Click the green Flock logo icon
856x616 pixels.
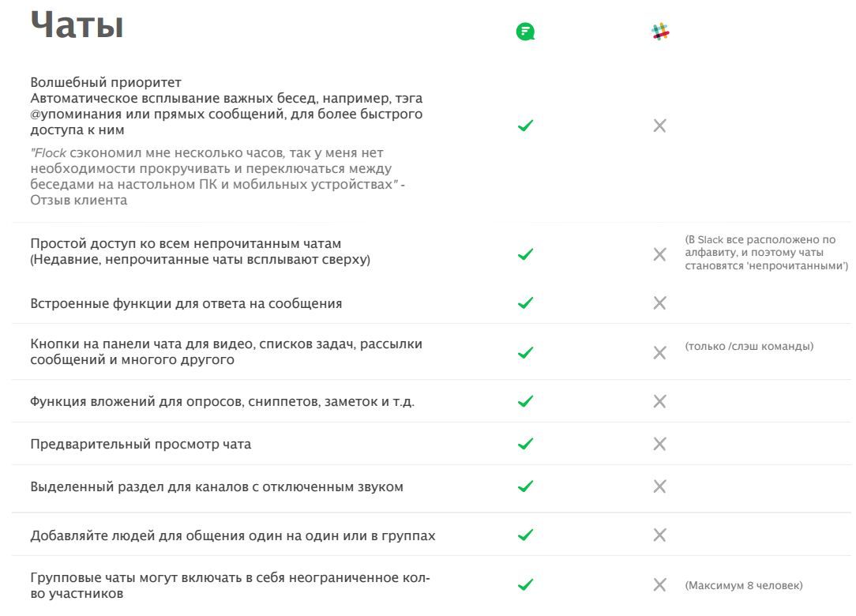point(525,32)
